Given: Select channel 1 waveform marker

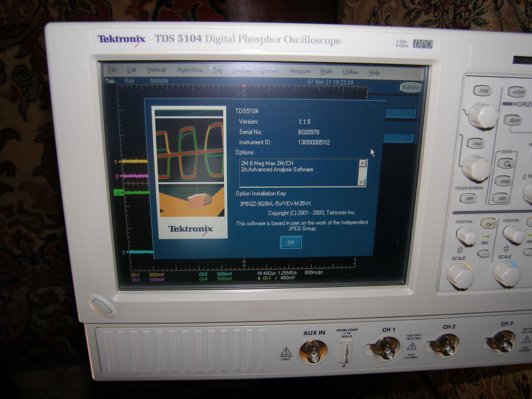Looking at the screenshot, I should (118, 162).
